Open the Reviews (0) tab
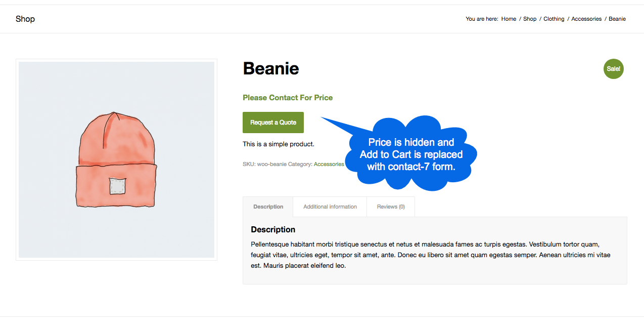This screenshot has width=644, height=325. [391, 207]
